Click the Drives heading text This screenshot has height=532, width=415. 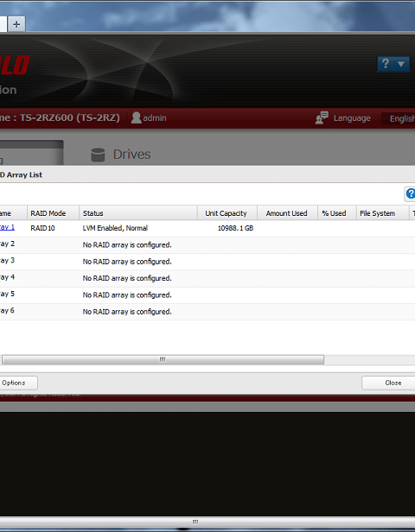[x=131, y=155]
